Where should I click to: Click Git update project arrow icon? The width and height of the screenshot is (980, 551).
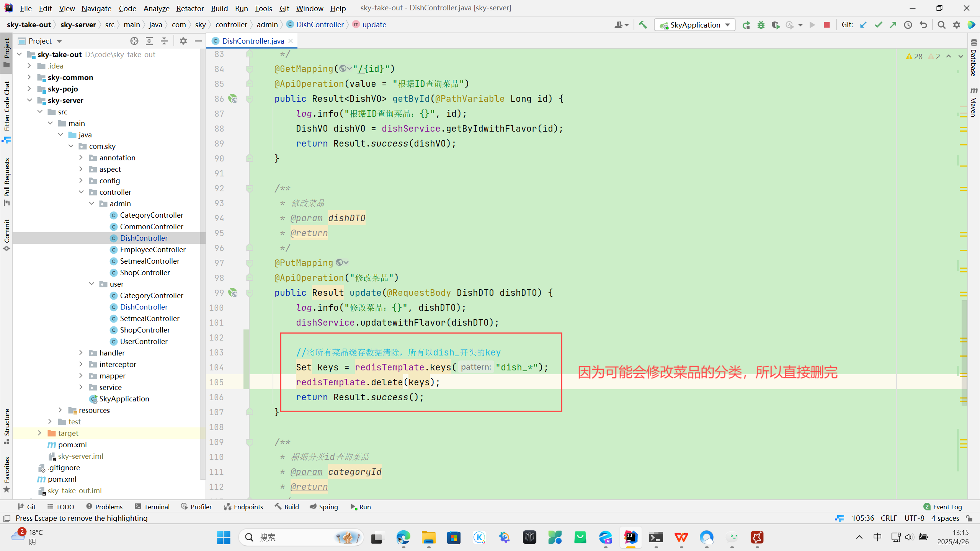(x=863, y=25)
